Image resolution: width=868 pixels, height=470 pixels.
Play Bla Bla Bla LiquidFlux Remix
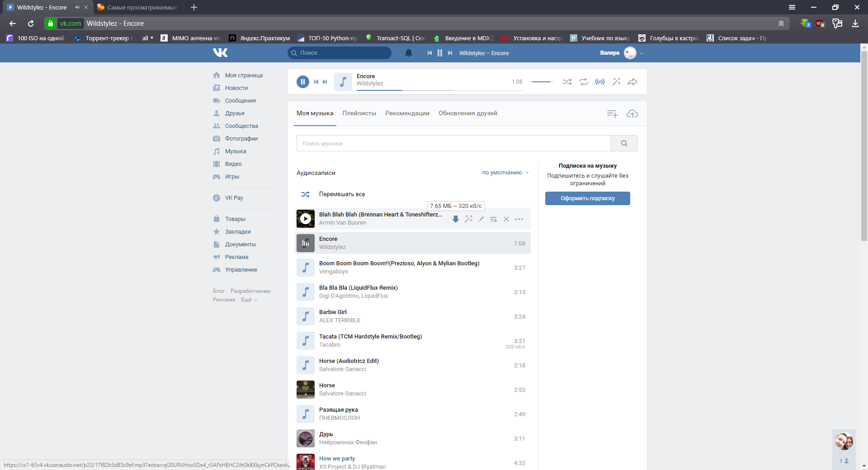pos(306,292)
